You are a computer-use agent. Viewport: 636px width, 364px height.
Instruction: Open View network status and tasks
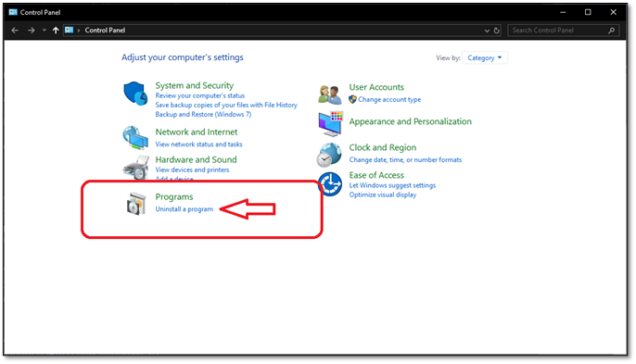[x=198, y=144]
